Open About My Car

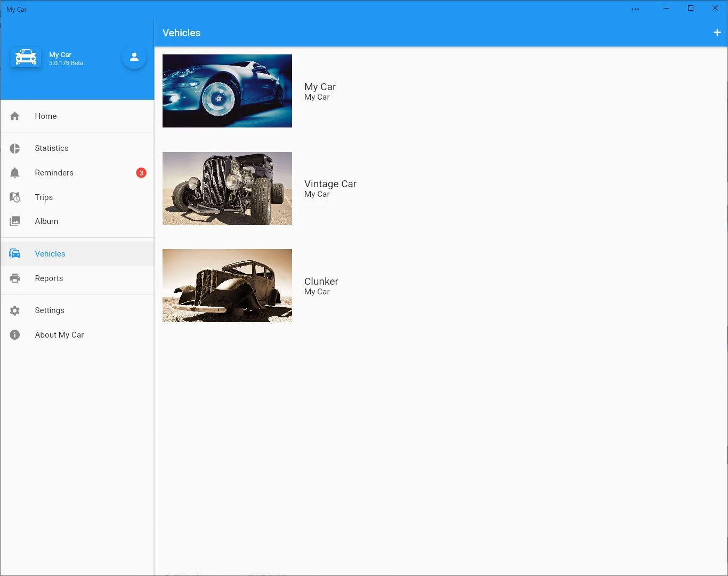coord(77,335)
